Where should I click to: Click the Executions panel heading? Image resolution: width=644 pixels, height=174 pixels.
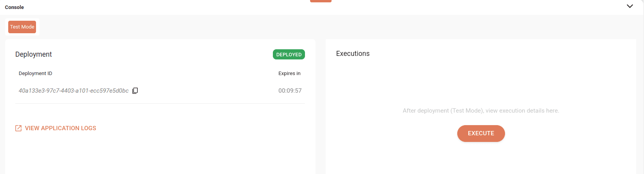(x=353, y=54)
